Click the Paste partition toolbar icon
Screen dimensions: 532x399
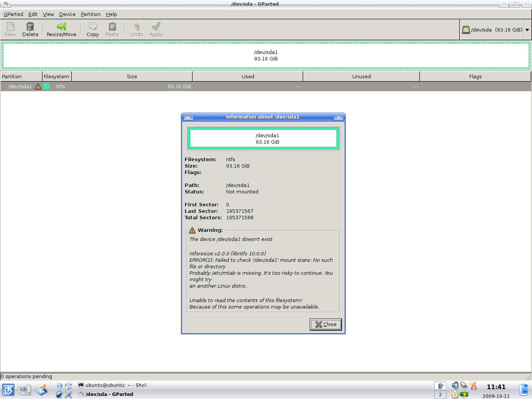[x=112, y=29]
